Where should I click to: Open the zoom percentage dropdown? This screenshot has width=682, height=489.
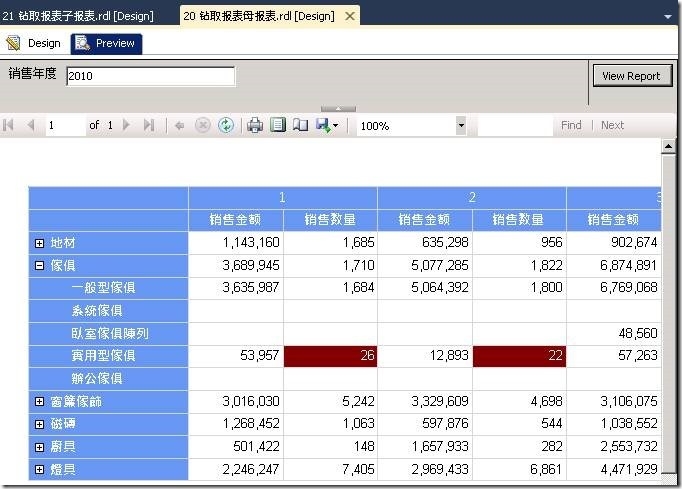tap(461, 126)
